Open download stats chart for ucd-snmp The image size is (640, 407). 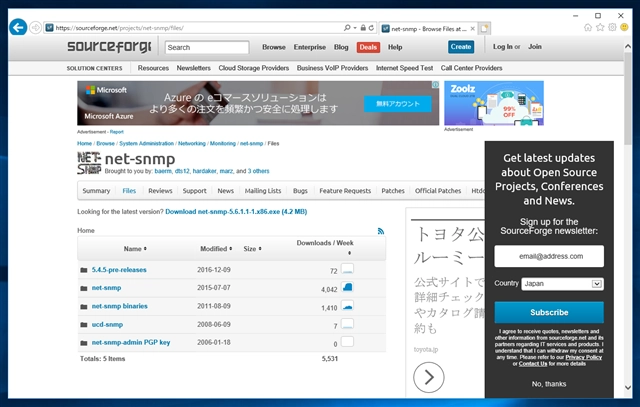coord(347,324)
